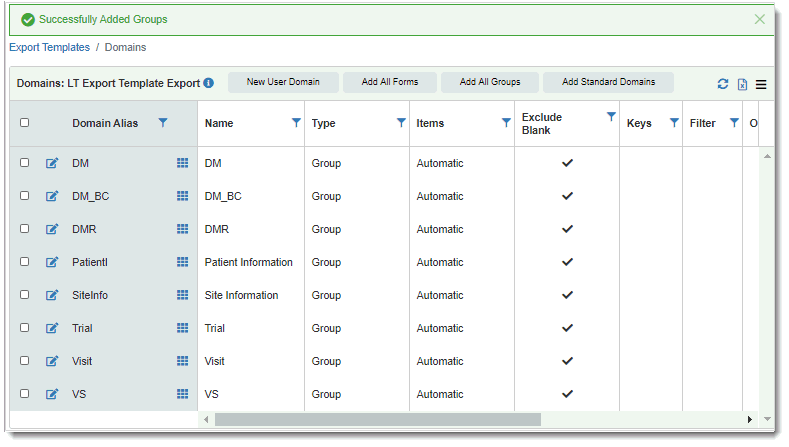Open Exclude Blank column filter
Screen dimensions: 789x447
point(611,117)
